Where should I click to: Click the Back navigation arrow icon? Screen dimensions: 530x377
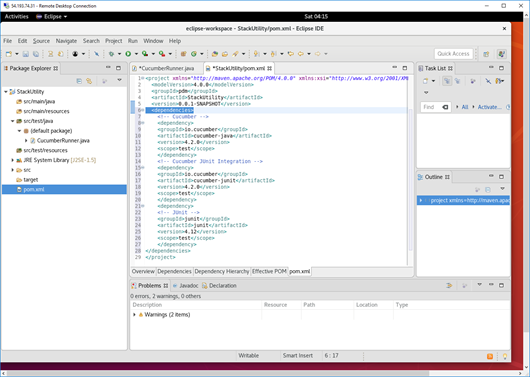[x=300, y=54]
